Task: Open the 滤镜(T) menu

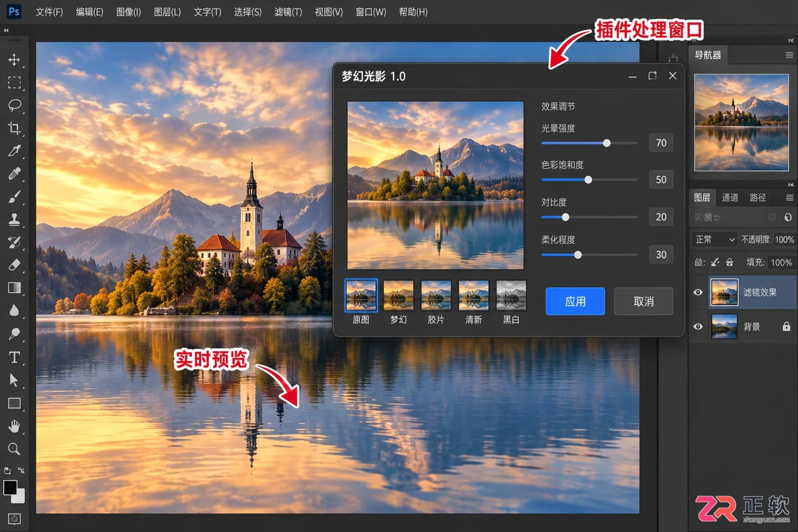Action: point(288,12)
